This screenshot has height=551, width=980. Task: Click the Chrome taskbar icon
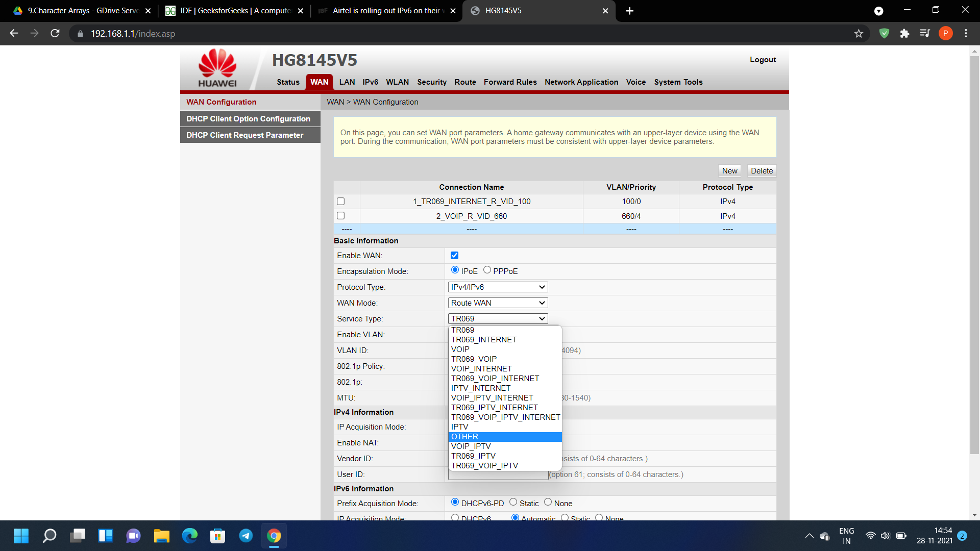274,536
